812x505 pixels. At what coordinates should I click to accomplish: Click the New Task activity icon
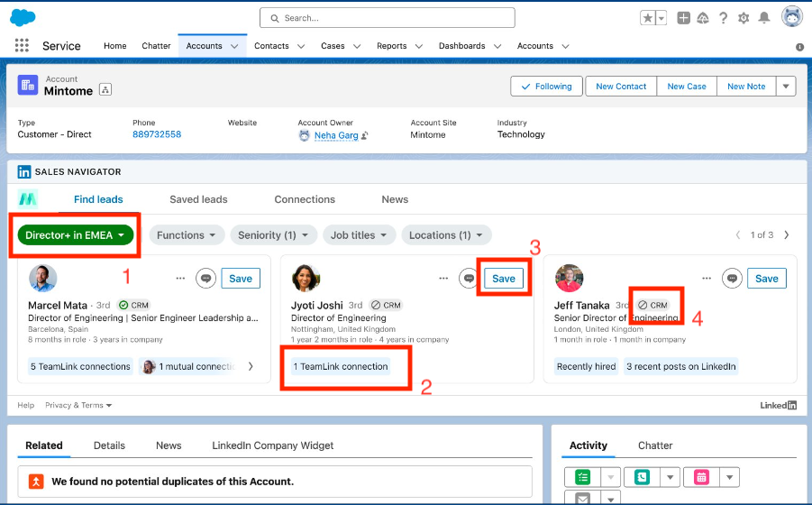tap(582, 477)
